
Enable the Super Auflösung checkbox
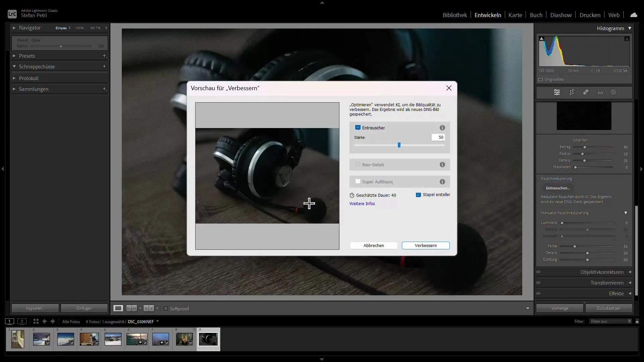click(358, 181)
